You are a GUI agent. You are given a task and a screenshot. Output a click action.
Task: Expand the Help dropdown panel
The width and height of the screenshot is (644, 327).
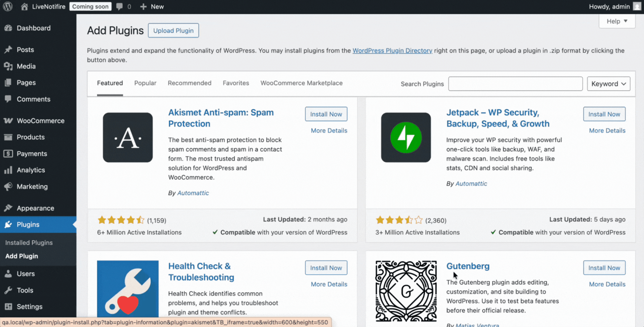pyautogui.click(x=617, y=21)
